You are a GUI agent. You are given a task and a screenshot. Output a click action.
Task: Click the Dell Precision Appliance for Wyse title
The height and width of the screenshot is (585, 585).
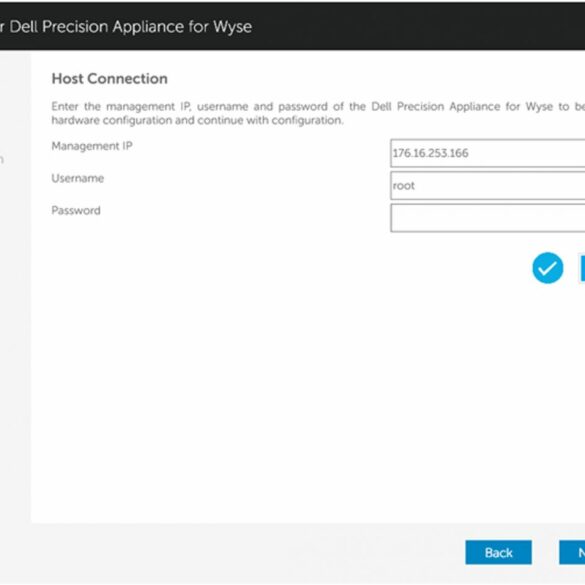tap(131, 27)
